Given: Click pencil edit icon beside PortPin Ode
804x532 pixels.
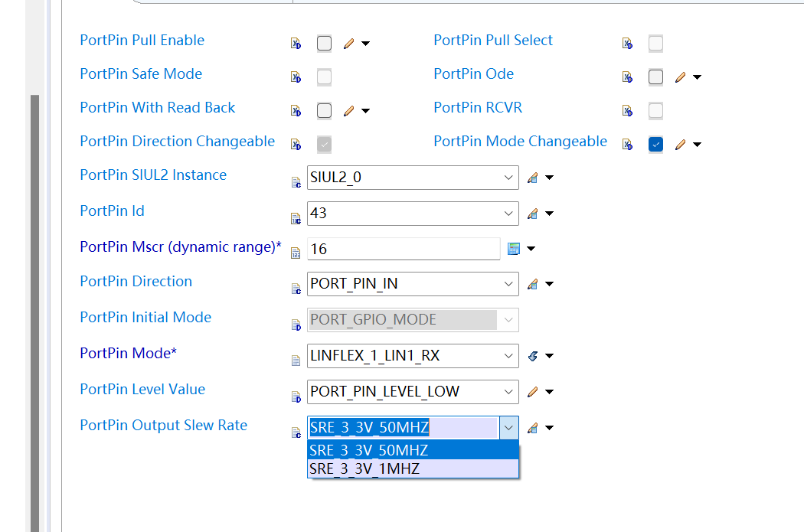Looking at the screenshot, I should [x=680, y=77].
